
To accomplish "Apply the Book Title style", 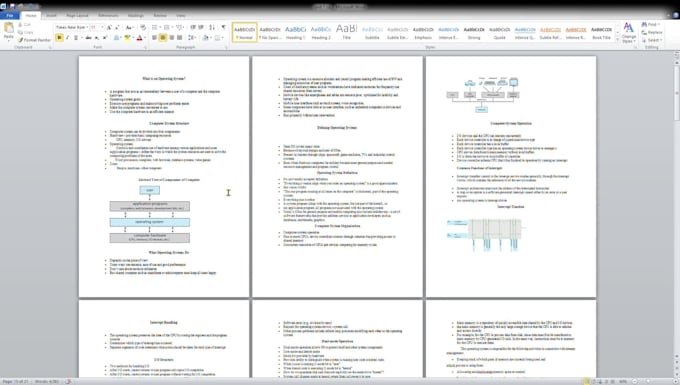I will coord(602,33).
